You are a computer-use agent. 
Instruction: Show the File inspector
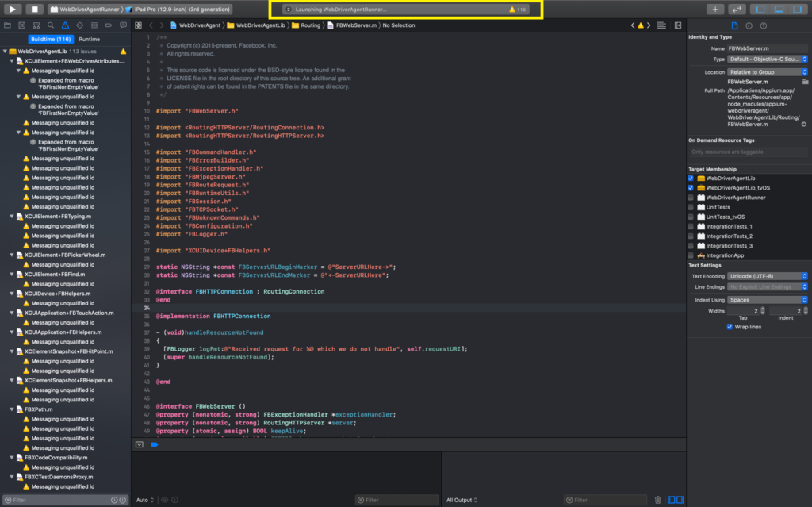coord(734,26)
